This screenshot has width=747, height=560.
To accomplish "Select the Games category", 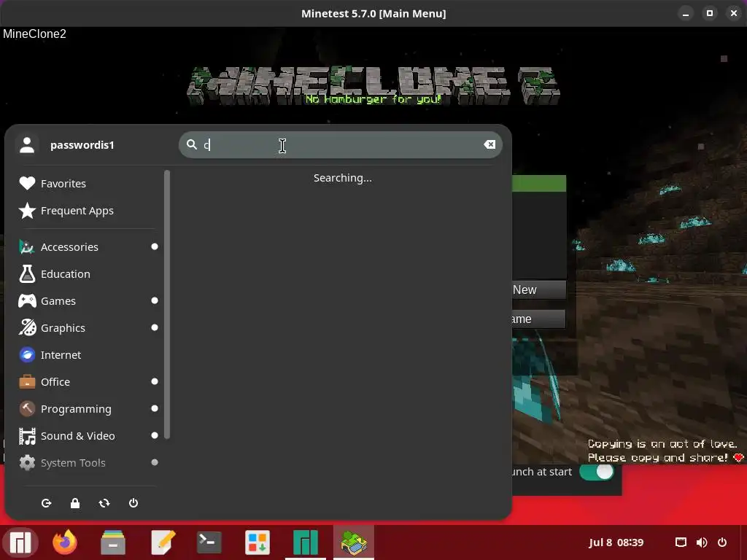I will click(88, 301).
